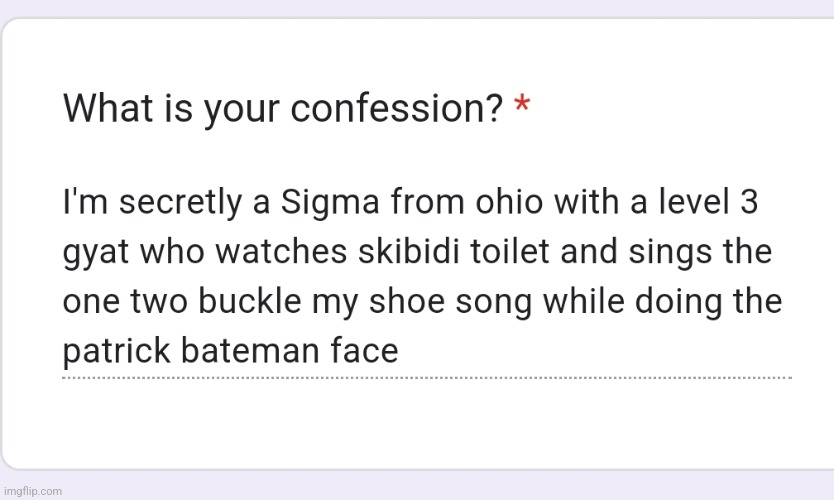Click the "What is your confession?" question title
The height and width of the screenshot is (500, 834).
coord(283,109)
